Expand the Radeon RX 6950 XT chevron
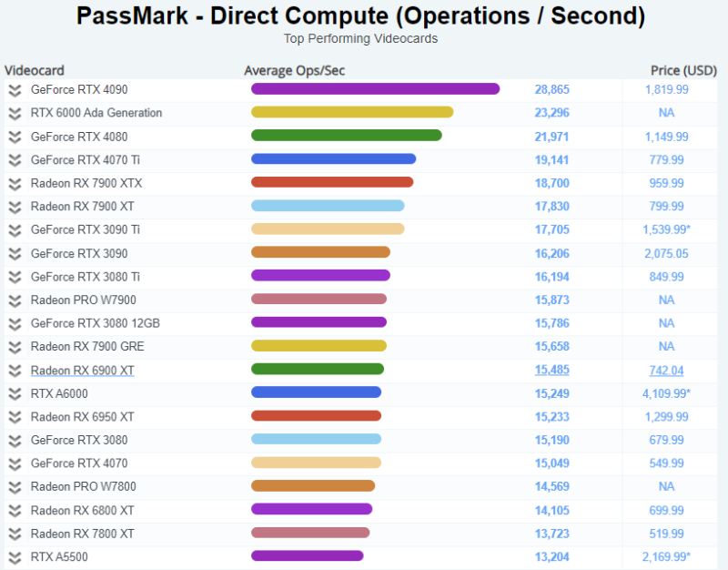Screen dimensions: 728x570 [15, 417]
